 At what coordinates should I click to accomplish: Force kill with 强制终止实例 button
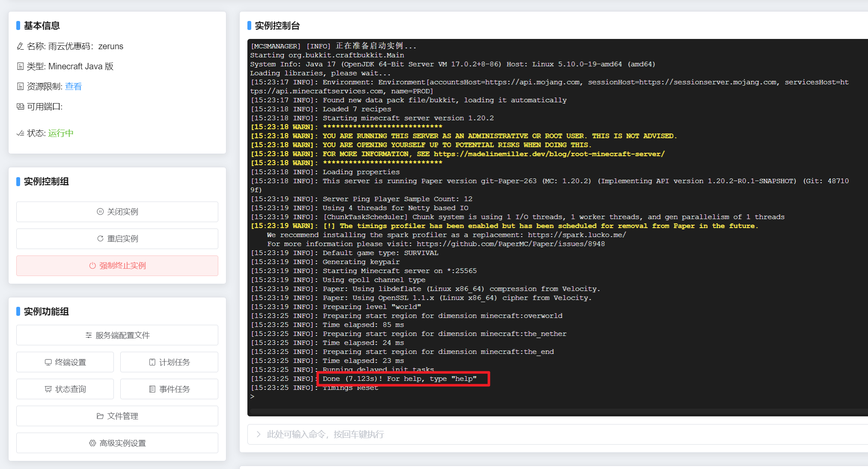[117, 266]
